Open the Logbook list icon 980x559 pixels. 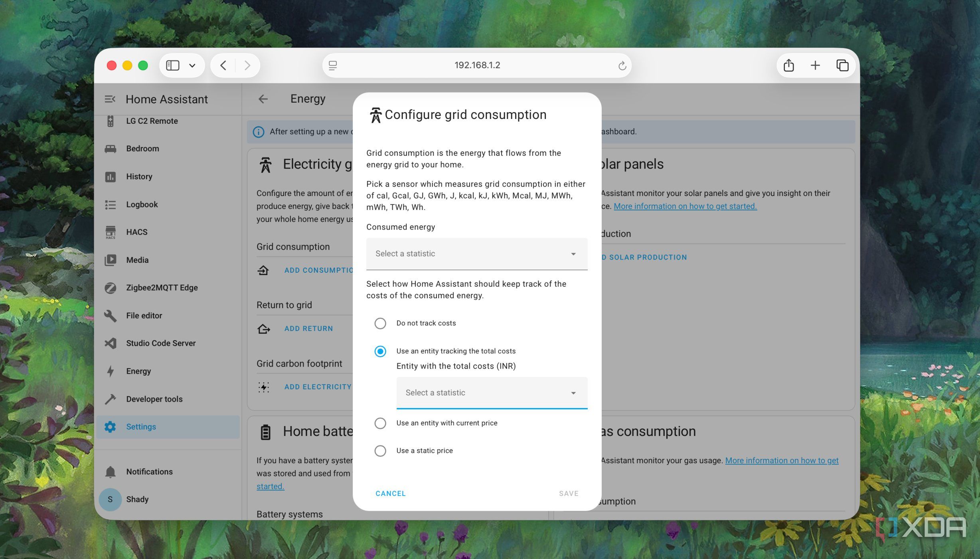coord(111,204)
